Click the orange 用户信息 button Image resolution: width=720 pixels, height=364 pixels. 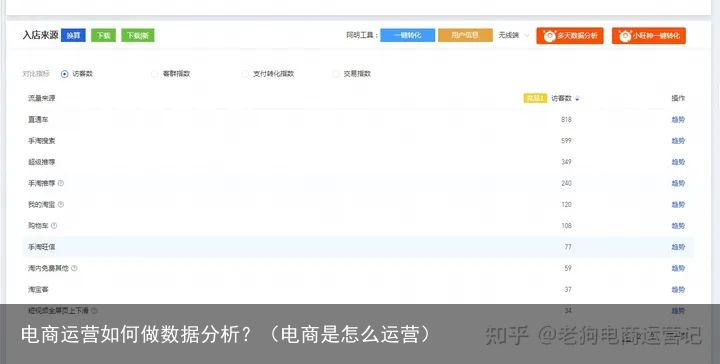coord(465,35)
